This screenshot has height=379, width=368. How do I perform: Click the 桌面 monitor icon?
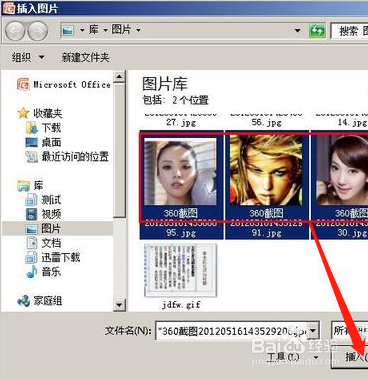(x=32, y=142)
